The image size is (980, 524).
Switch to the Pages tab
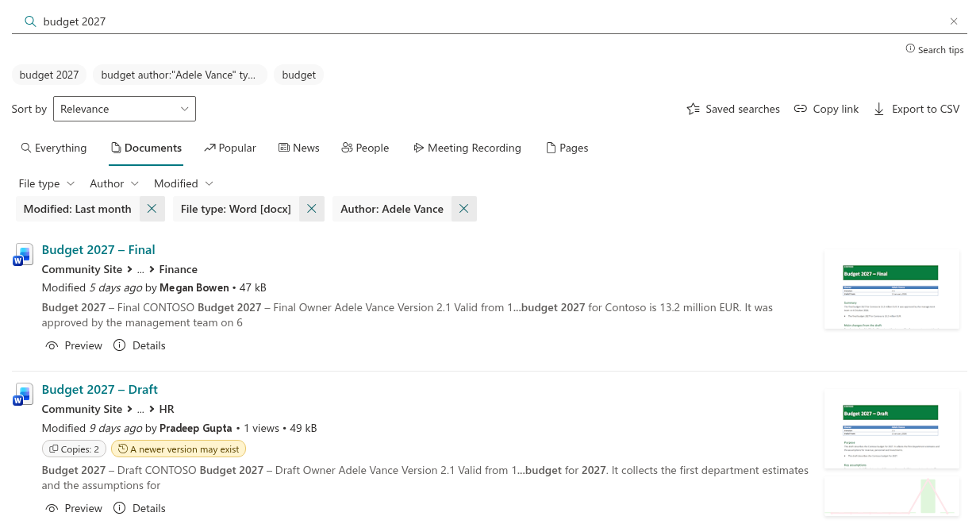[567, 148]
